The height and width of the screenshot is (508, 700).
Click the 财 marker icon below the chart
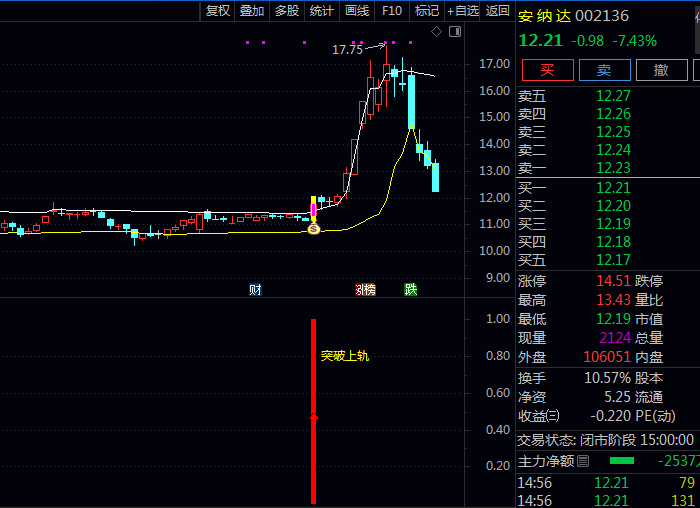255,290
